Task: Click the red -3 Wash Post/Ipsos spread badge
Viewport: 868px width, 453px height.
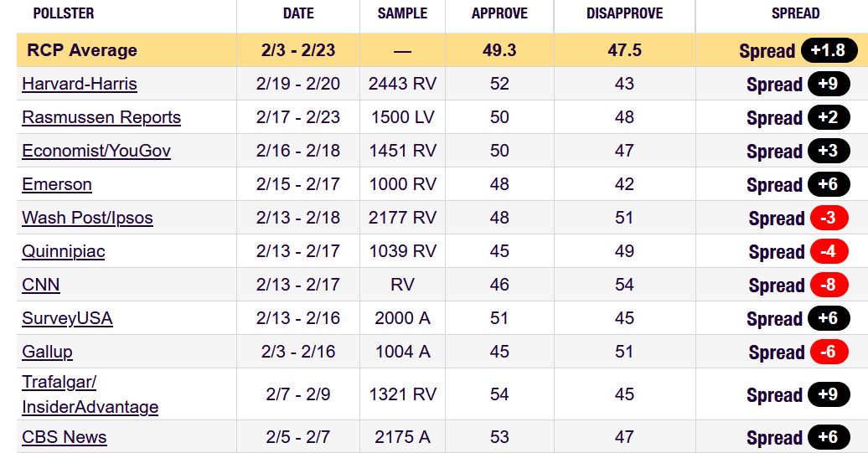Action: point(829,218)
